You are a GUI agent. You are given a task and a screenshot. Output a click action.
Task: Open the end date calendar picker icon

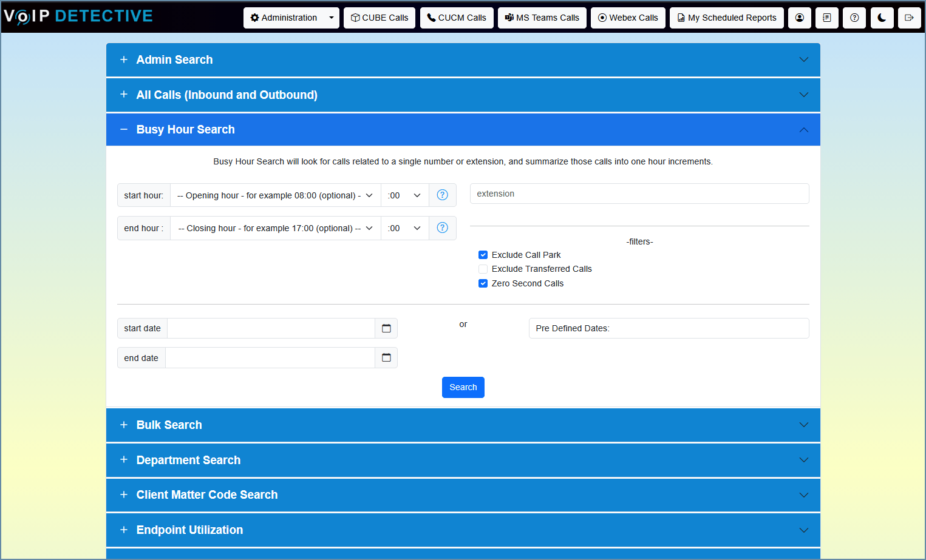click(x=386, y=358)
